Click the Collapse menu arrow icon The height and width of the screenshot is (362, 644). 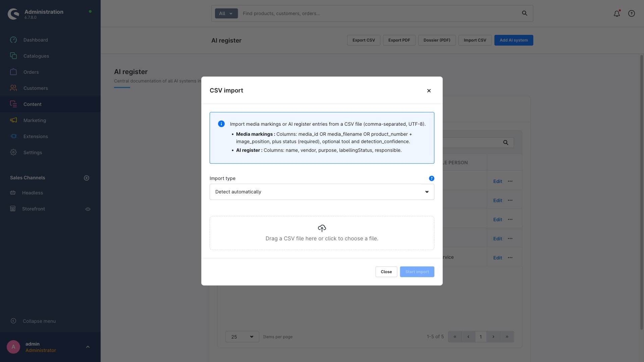click(13, 321)
